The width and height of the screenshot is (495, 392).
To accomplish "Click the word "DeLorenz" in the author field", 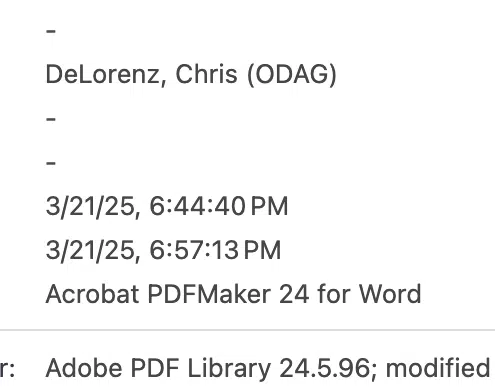I will tap(106, 75).
